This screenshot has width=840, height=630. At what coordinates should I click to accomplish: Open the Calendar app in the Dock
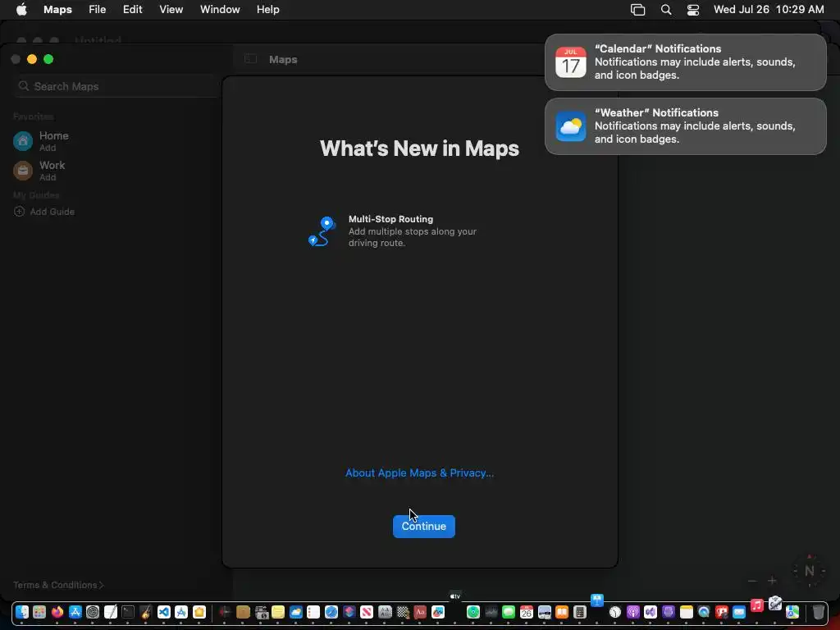[527, 612]
